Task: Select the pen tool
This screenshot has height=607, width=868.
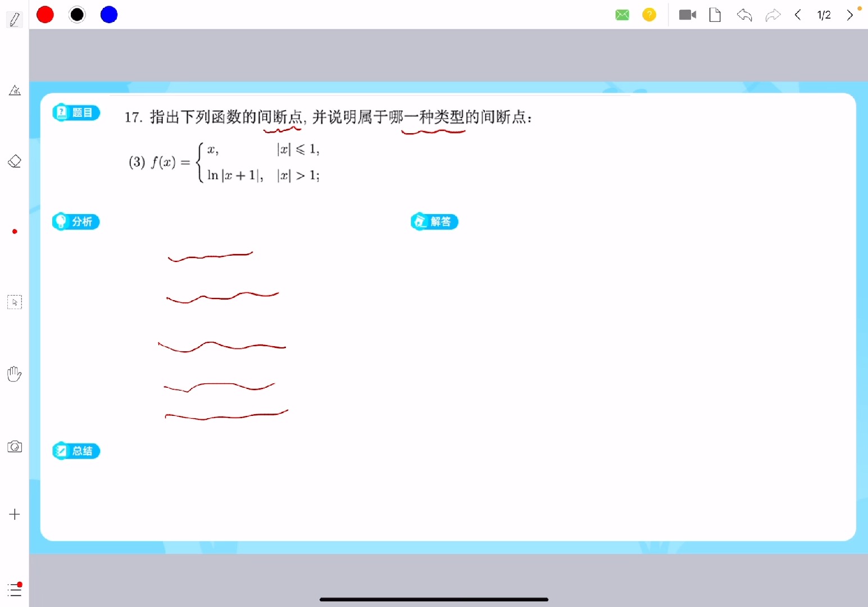Action: 15,19
